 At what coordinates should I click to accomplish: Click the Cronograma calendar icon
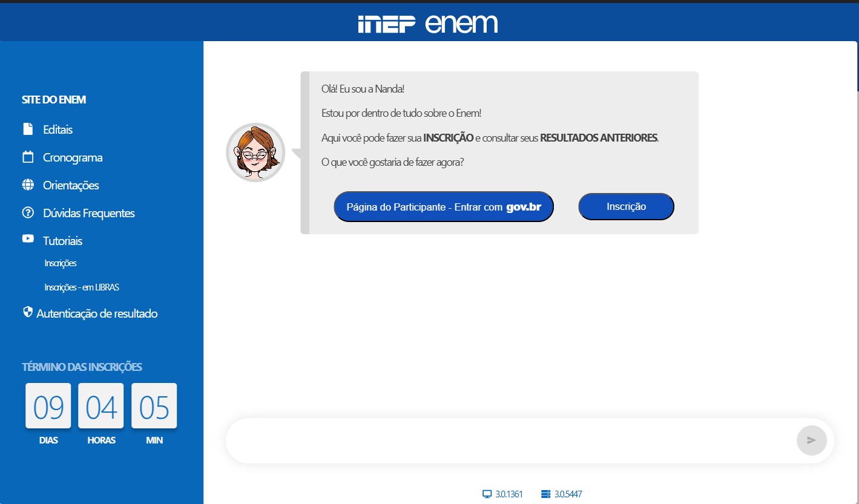click(28, 157)
